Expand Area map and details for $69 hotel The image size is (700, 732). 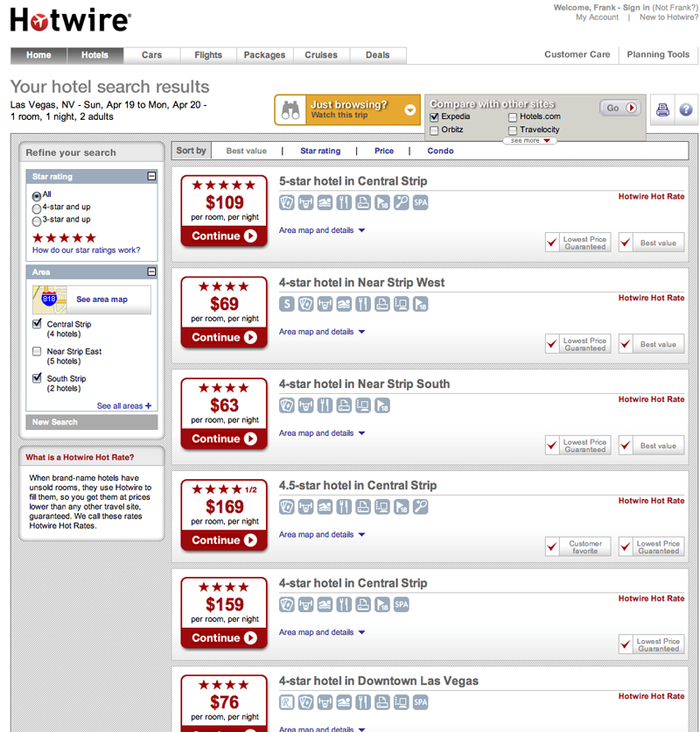click(321, 332)
